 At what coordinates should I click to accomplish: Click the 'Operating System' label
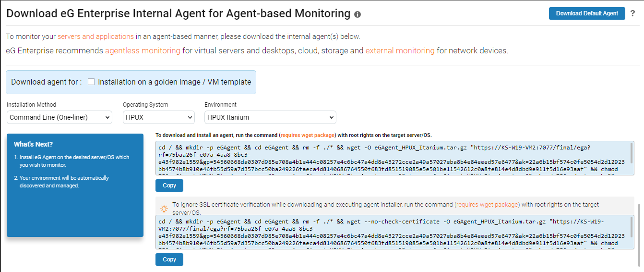point(145,105)
